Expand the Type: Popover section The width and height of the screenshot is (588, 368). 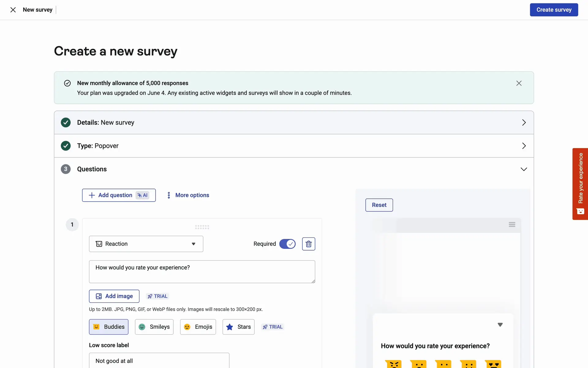click(x=524, y=146)
